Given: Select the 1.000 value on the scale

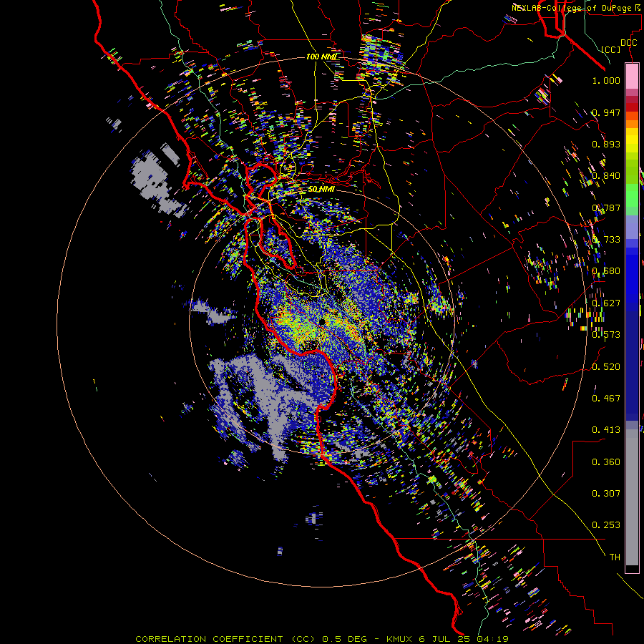Looking at the screenshot, I should tap(606, 80).
